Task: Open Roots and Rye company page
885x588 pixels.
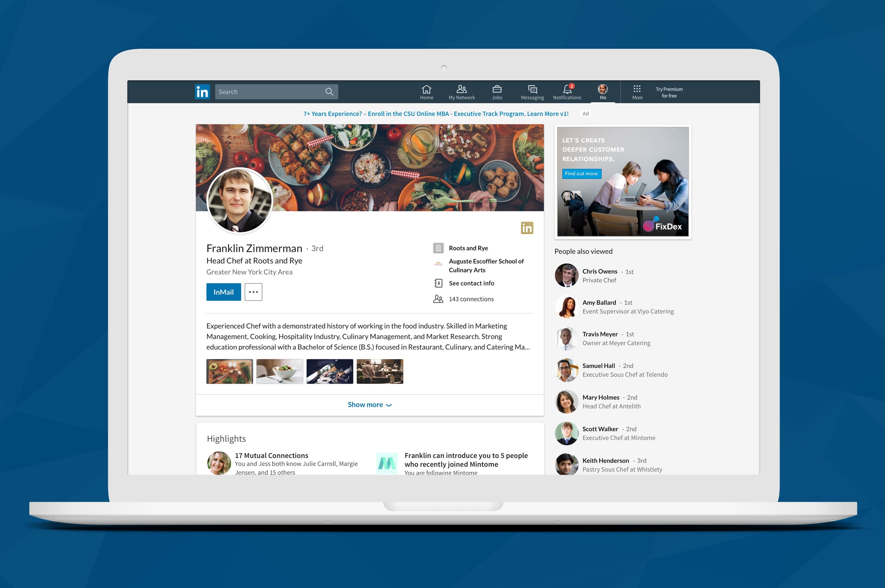Action: click(x=469, y=248)
